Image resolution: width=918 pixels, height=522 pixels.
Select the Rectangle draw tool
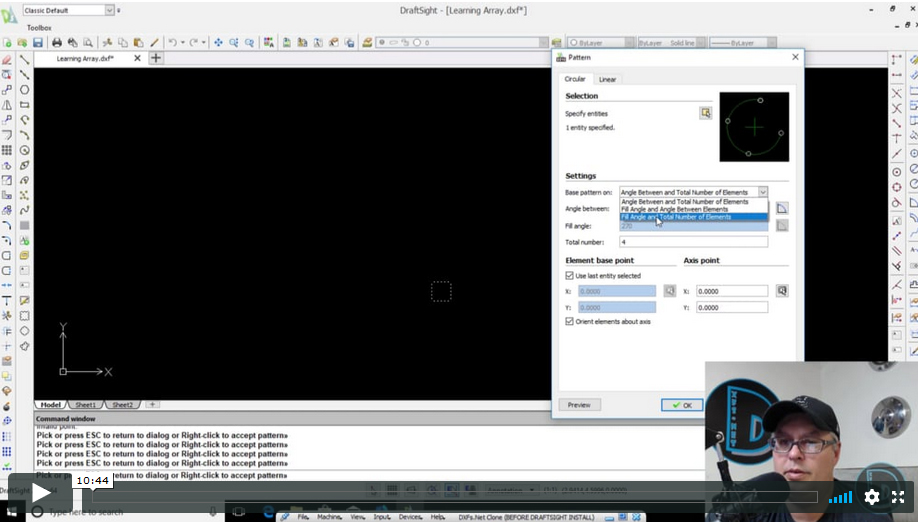[25, 105]
